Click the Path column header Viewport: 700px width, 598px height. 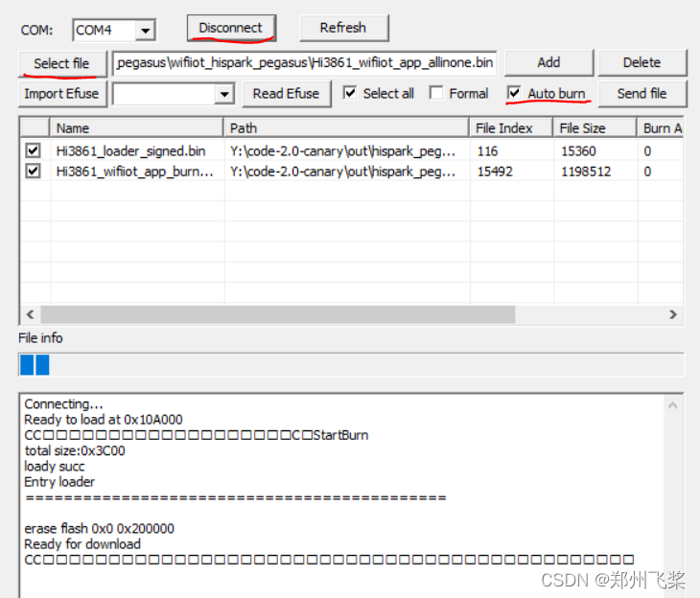click(x=346, y=128)
